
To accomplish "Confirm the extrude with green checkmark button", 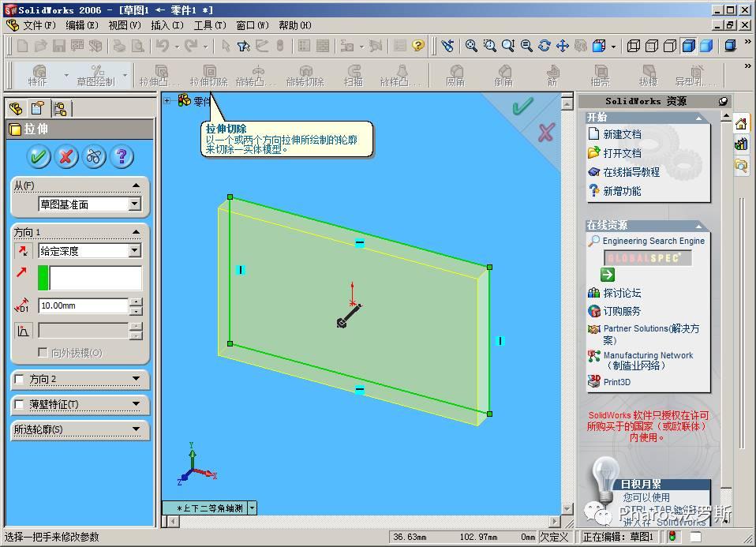I will [x=39, y=157].
